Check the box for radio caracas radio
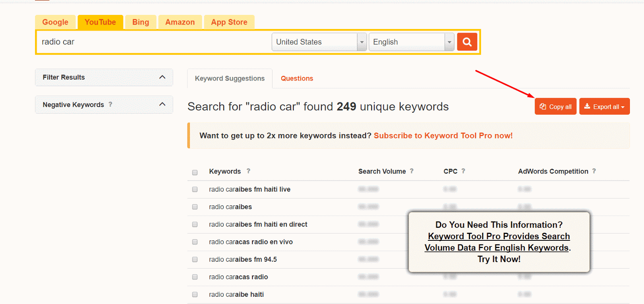Image resolution: width=644 pixels, height=304 pixels. coord(195,277)
